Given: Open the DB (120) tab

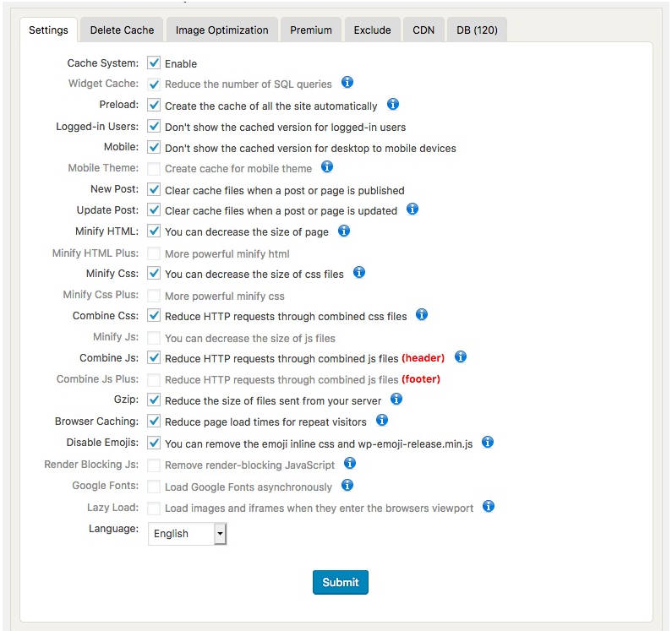Looking at the screenshot, I should point(477,30).
